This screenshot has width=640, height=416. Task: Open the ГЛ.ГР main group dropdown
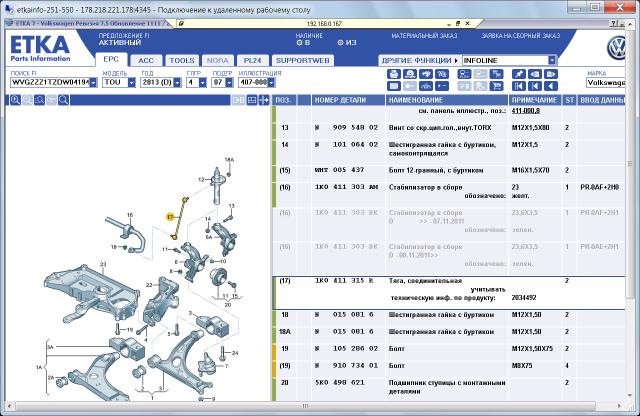coord(203,82)
